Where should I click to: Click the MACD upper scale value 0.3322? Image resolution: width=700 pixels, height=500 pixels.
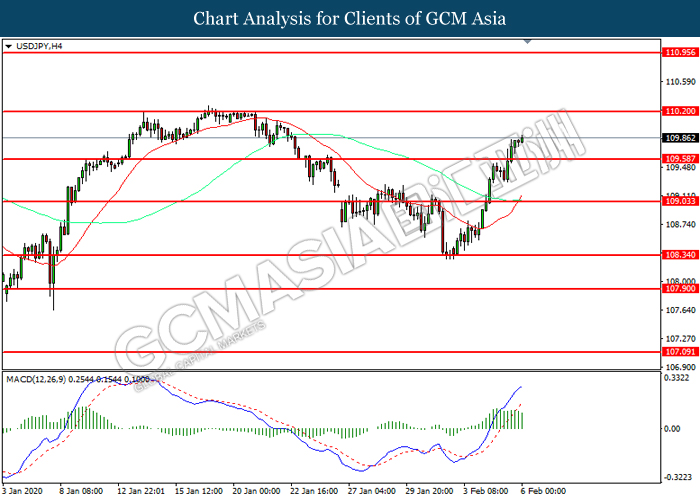677,378
